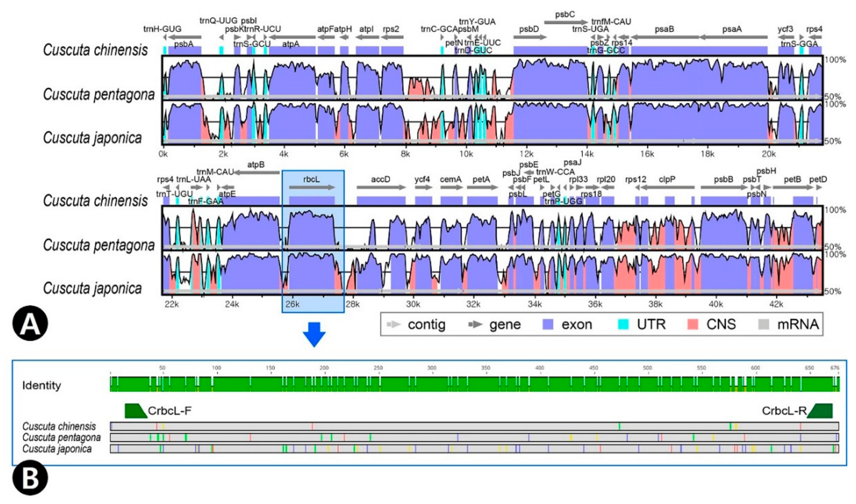This screenshot has height=504, width=856.
Task: Click the rbcL gene arrow in highlighted box
Action: pyautogui.click(x=312, y=187)
